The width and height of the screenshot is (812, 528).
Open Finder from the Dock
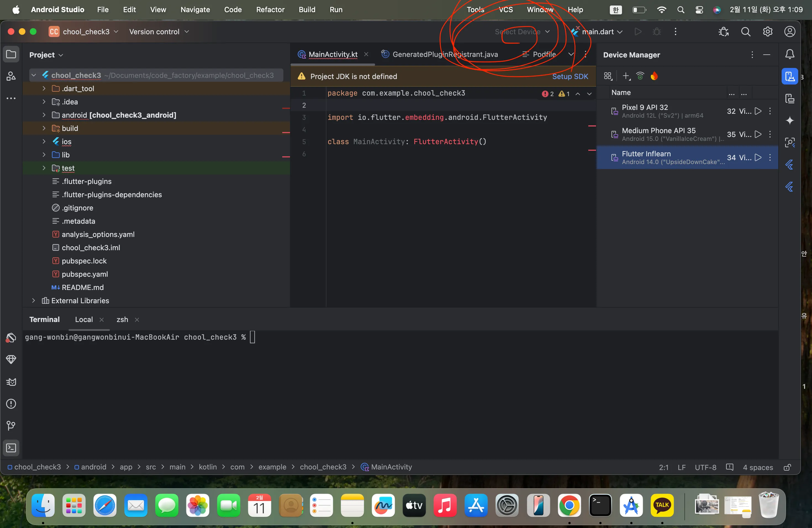tap(43, 505)
